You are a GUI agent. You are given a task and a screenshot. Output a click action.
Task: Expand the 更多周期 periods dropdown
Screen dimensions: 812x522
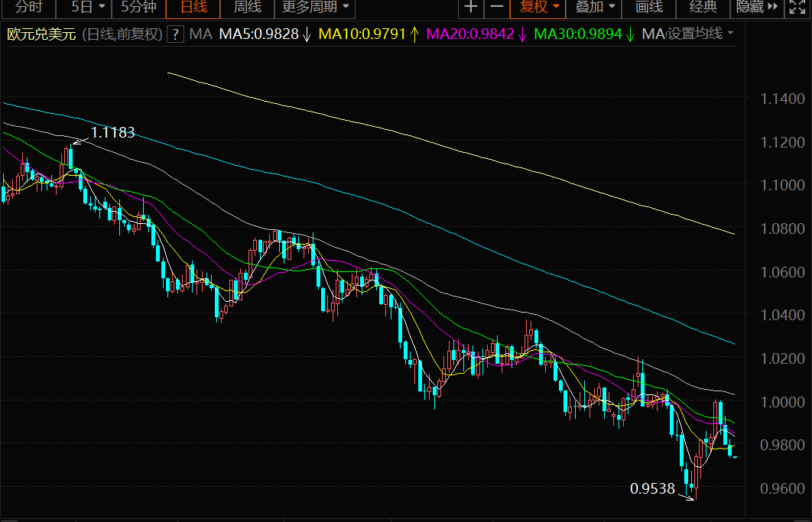(x=315, y=7)
